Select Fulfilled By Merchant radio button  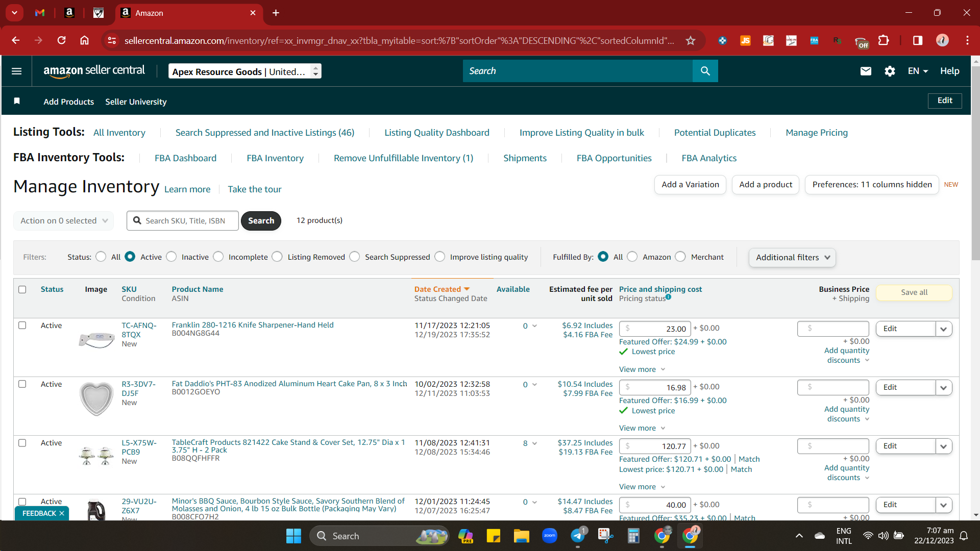click(x=680, y=257)
